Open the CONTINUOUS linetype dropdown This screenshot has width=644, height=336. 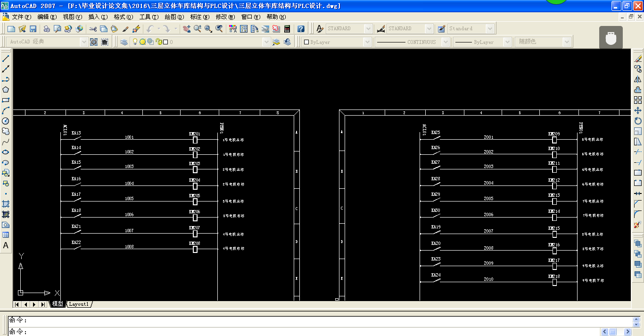(446, 42)
